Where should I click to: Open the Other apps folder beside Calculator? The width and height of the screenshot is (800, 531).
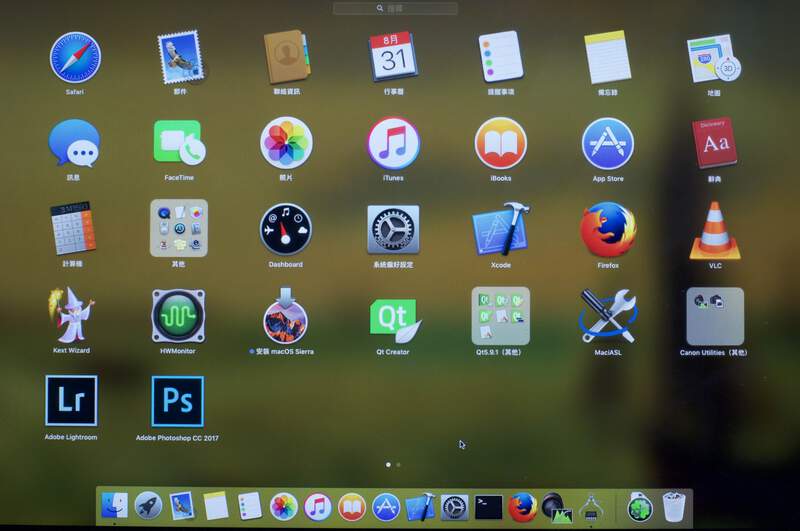179,228
